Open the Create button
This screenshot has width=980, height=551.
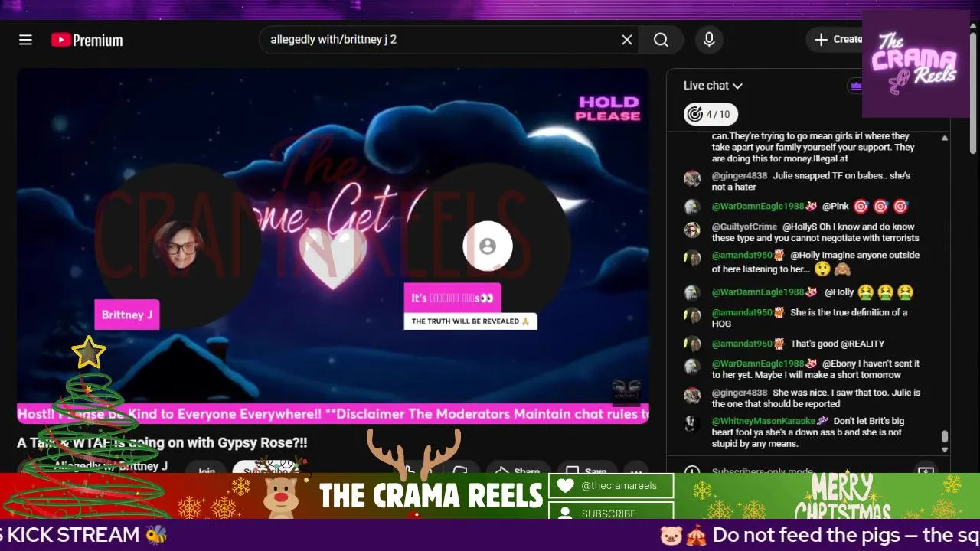pyautogui.click(x=836, y=39)
